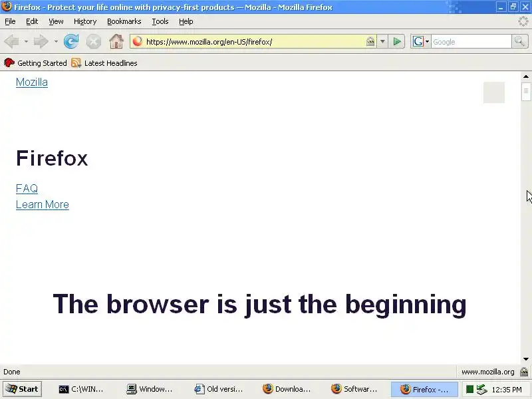532x399 pixels.
Task: Click the status bar padlock icon
Action: coord(524,372)
